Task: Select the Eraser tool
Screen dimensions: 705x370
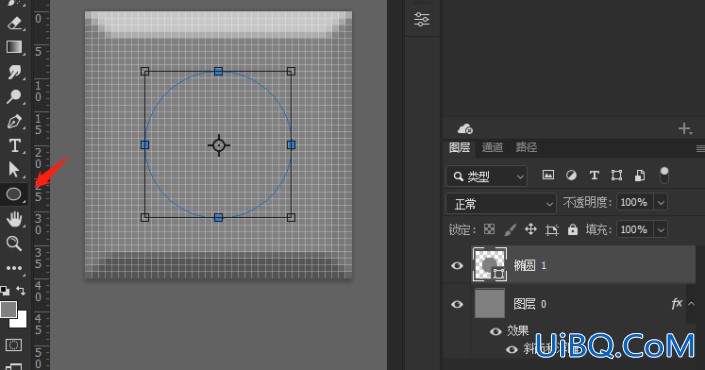Action: click(14, 23)
